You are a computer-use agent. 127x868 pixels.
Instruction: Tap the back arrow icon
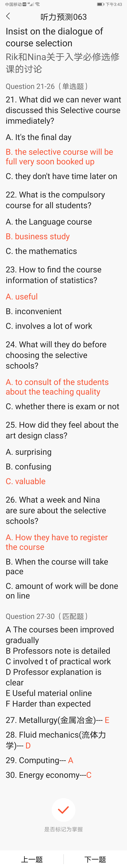pyautogui.click(x=8, y=16)
